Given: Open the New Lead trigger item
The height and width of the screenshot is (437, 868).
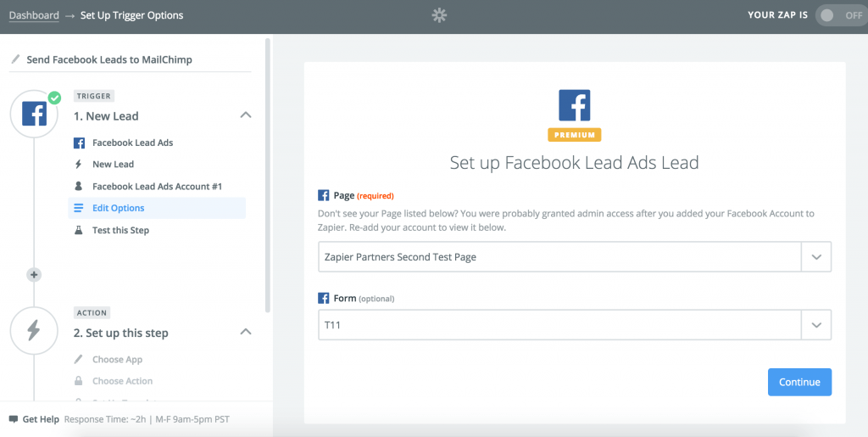Looking at the screenshot, I should point(113,164).
